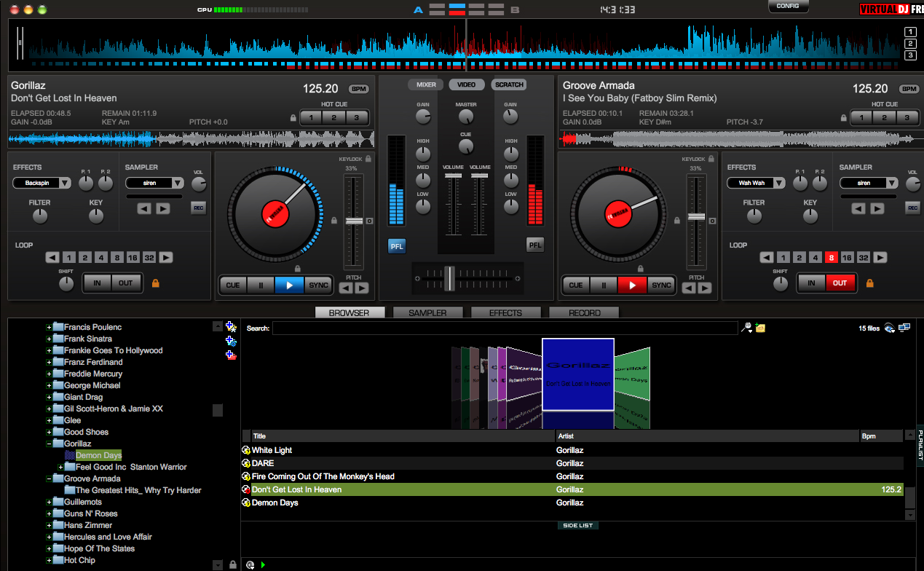Image resolution: width=924 pixels, height=571 pixels.
Task: Collapse the Gorillaz folder in the tree
Action: pyautogui.click(x=50, y=444)
